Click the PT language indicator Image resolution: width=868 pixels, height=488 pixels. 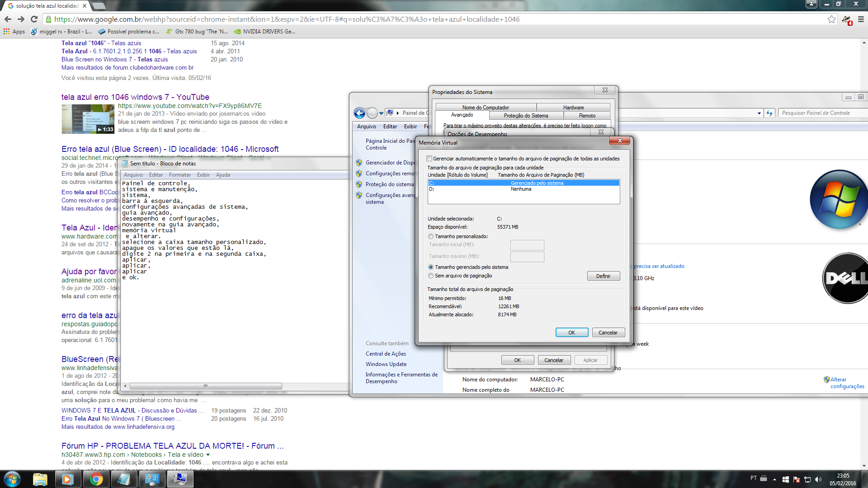[753, 478]
